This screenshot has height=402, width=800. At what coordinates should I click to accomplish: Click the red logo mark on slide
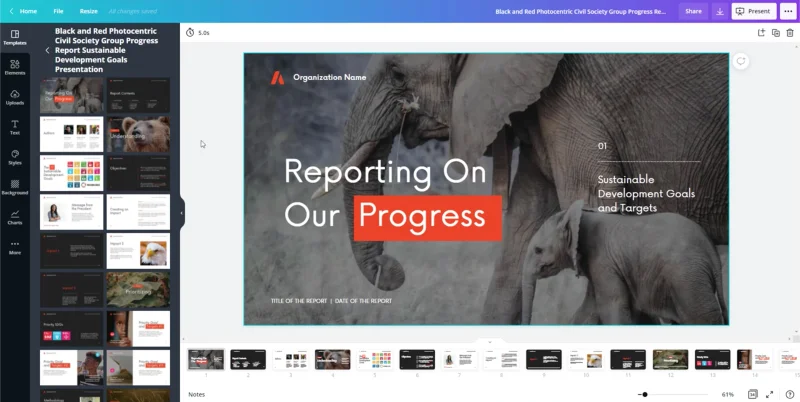click(277, 78)
